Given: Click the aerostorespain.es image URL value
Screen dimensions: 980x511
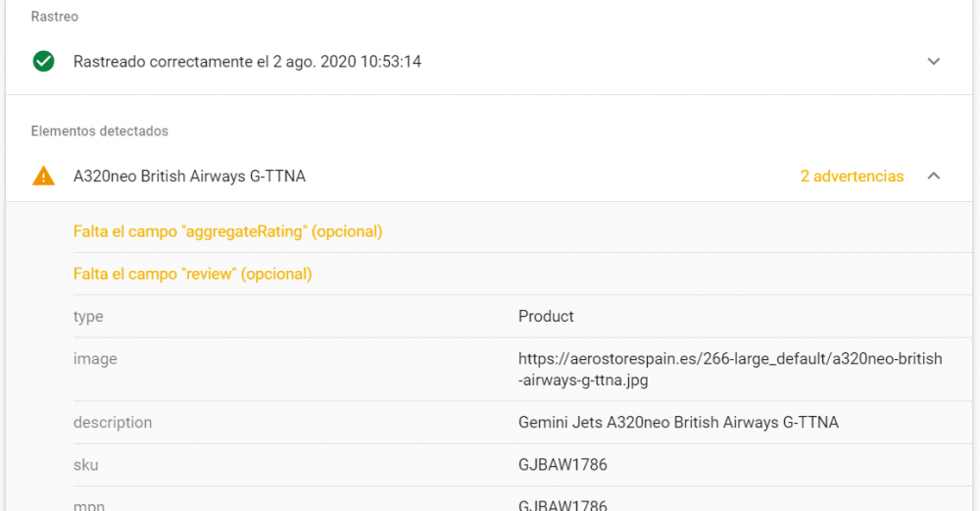Looking at the screenshot, I should (729, 369).
